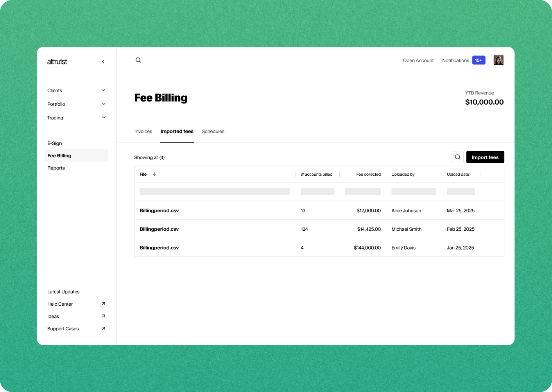Screen dimensions: 552x392
Task: Click the Open Account link
Action: [418, 61]
